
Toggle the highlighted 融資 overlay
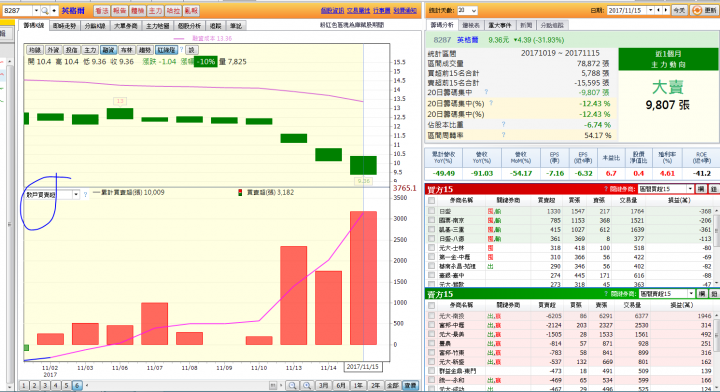[108, 50]
